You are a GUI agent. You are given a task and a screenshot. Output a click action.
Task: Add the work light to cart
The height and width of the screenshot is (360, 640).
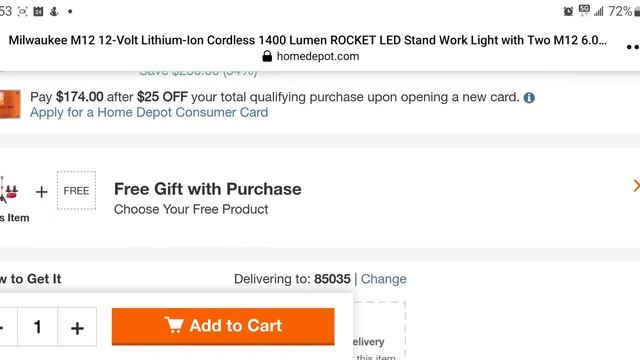(223, 327)
